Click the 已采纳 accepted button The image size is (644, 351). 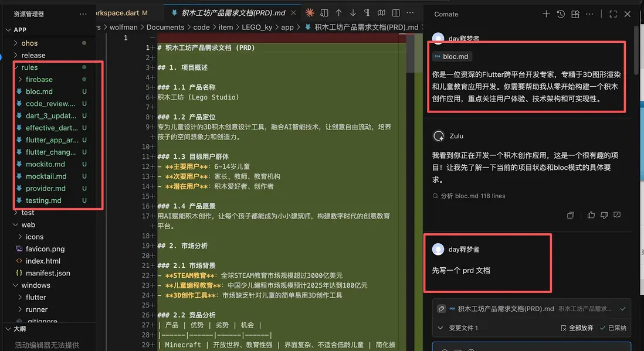pos(613,328)
